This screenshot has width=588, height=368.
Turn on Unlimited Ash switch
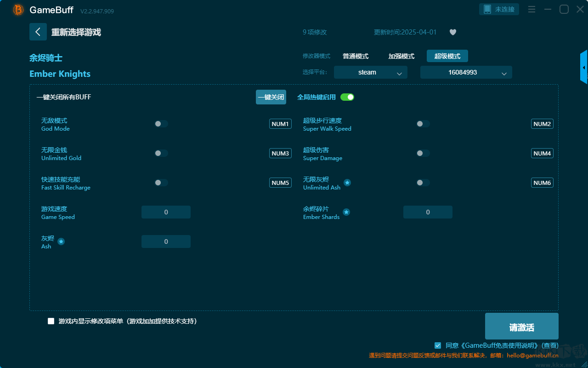(423, 183)
